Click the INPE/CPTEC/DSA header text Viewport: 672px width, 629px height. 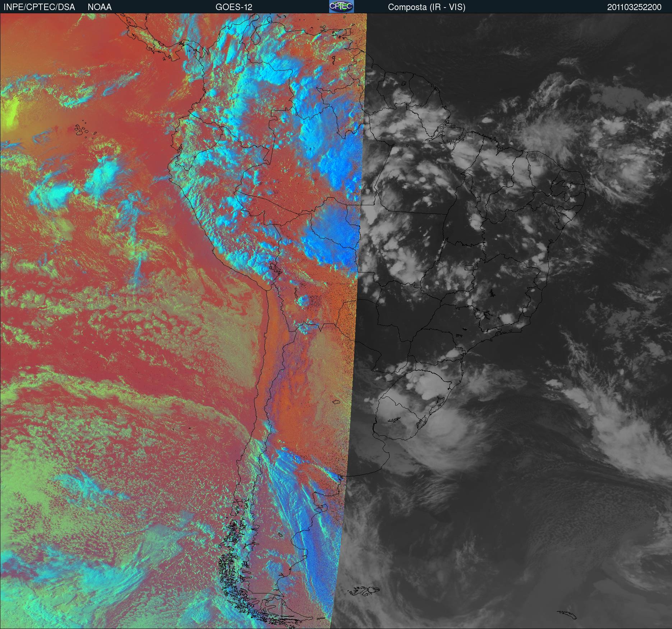39,7
